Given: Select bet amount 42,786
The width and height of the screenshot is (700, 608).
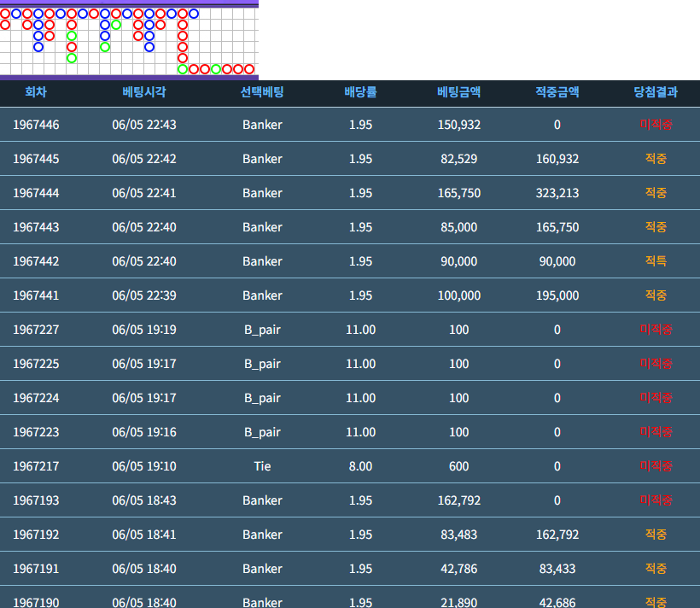Looking at the screenshot, I should (459, 569).
